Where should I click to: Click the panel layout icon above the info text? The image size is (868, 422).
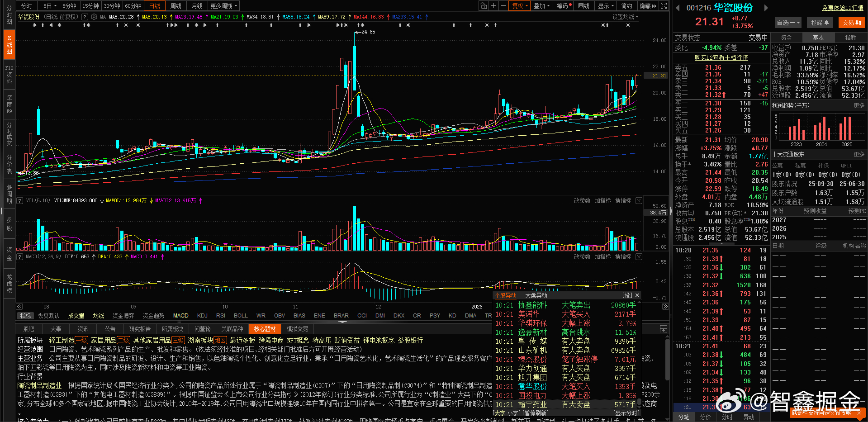[664, 329]
